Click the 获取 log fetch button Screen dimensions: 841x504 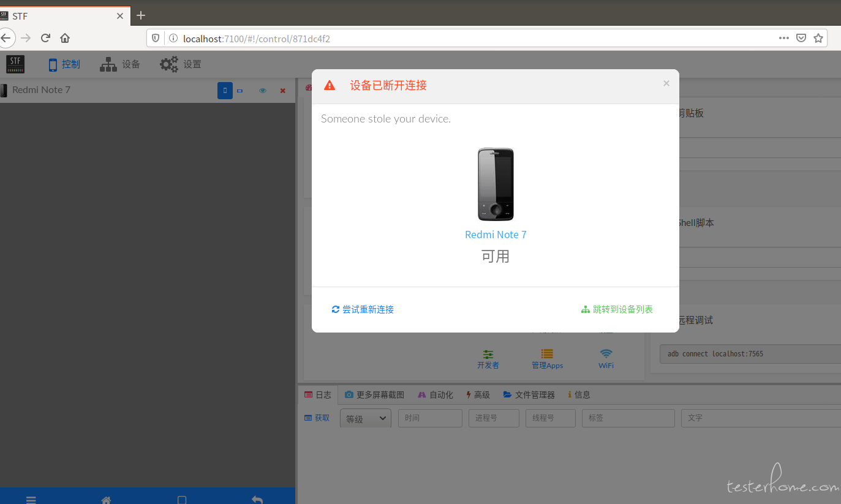point(317,418)
